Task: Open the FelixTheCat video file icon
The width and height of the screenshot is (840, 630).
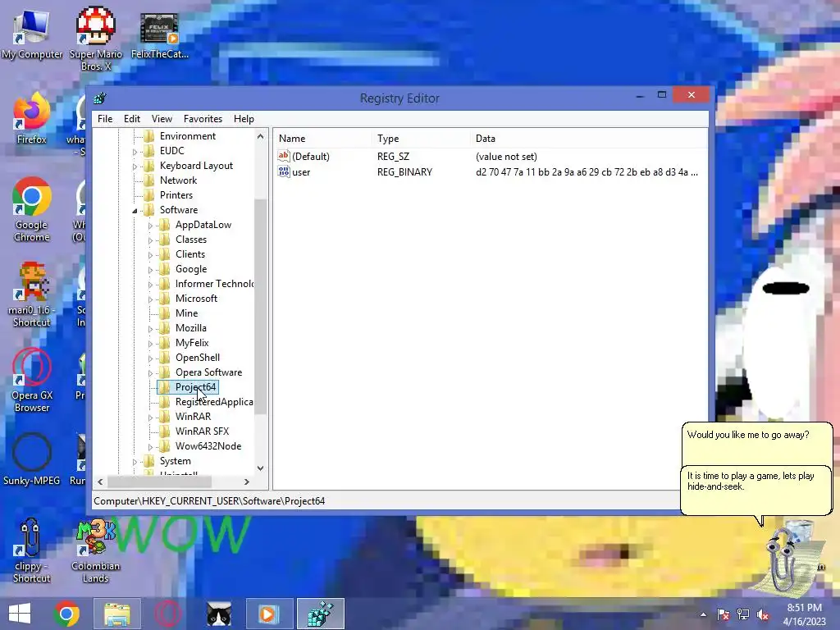Action: tap(159, 36)
